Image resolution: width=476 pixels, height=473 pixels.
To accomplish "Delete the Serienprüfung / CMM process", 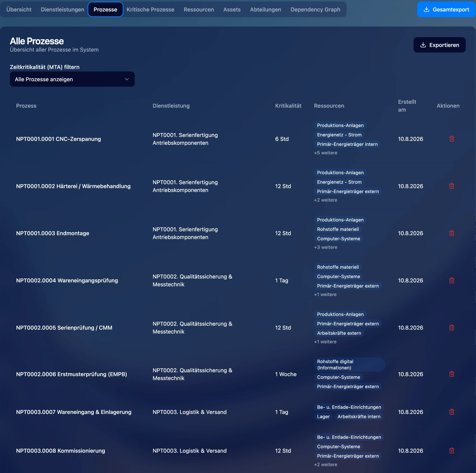I will tap(451, 328).
